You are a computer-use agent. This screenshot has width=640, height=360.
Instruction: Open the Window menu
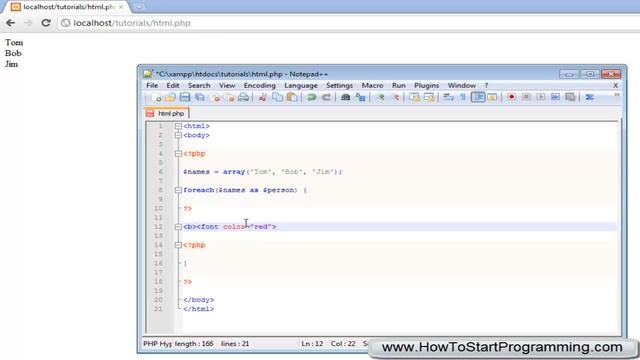pyautogui.click(x=462, y=85)
